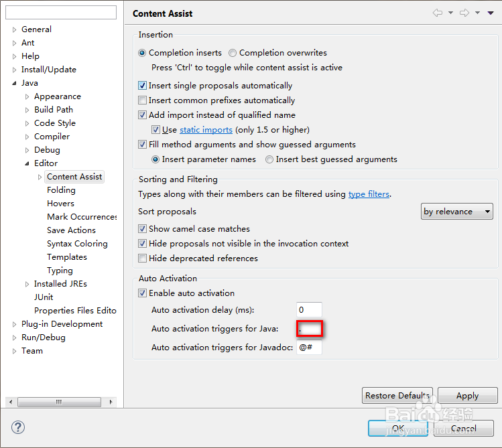This screenshot has width=502, height=448.
Task: Enable Insert common prefixes automatically
Action: (143, 100)
